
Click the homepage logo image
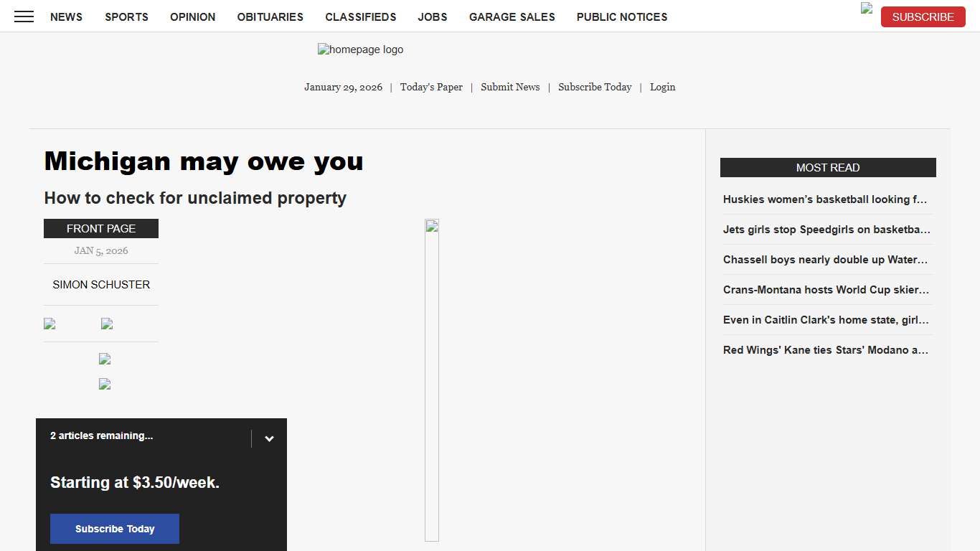(360, 50)
